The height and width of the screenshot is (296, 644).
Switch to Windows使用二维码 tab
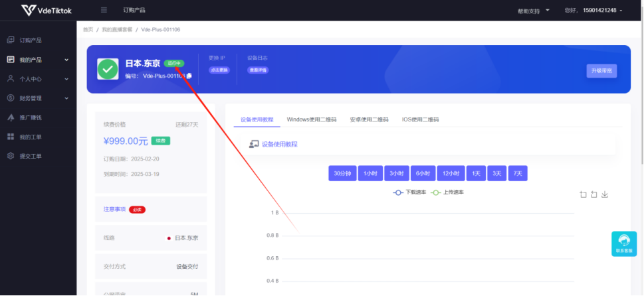coord(311,119)
